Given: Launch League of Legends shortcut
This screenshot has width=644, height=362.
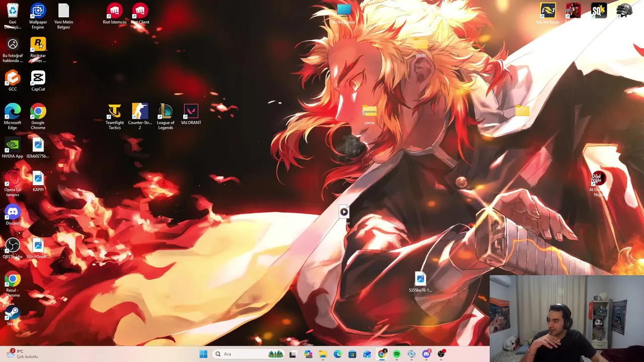Looking at the screenshot, I should [166, 111].
